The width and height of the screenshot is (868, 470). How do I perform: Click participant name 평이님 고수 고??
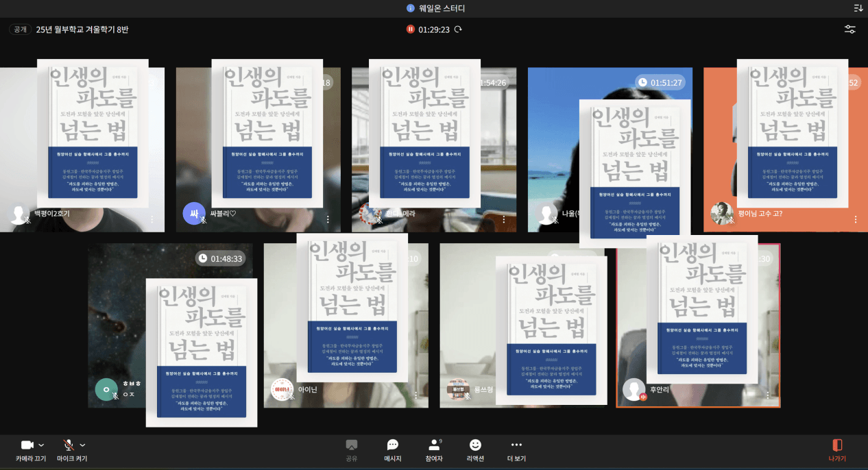tap(760, 214)
